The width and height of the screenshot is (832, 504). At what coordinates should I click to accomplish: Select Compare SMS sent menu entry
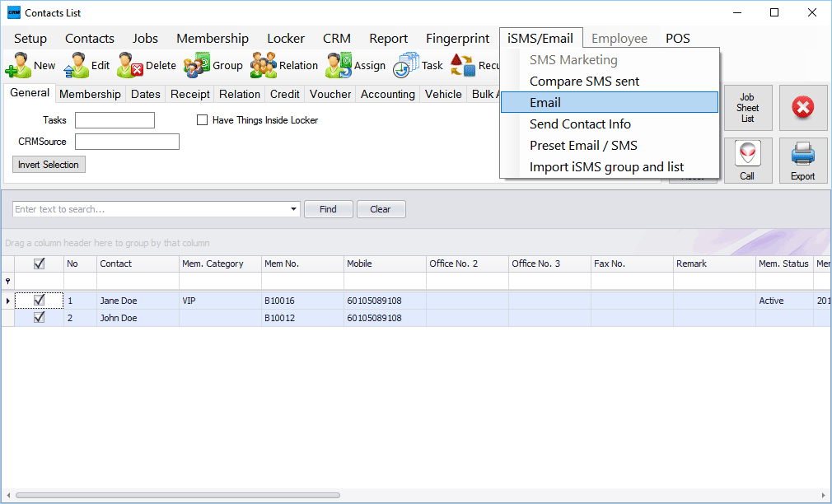tap(609, 82)
